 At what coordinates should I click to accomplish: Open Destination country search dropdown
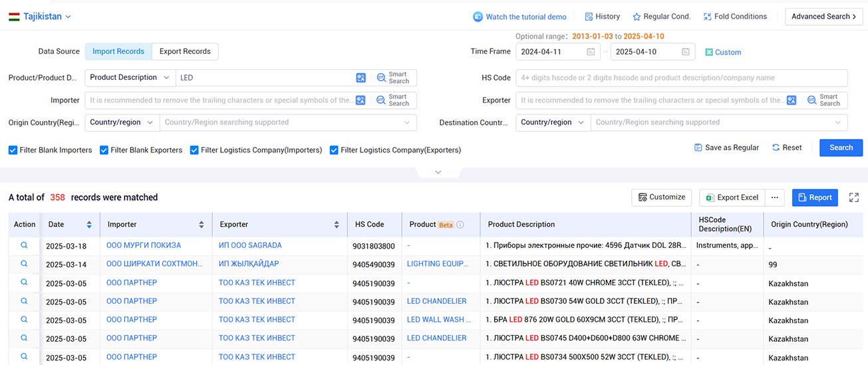click(x=719, y=122)
